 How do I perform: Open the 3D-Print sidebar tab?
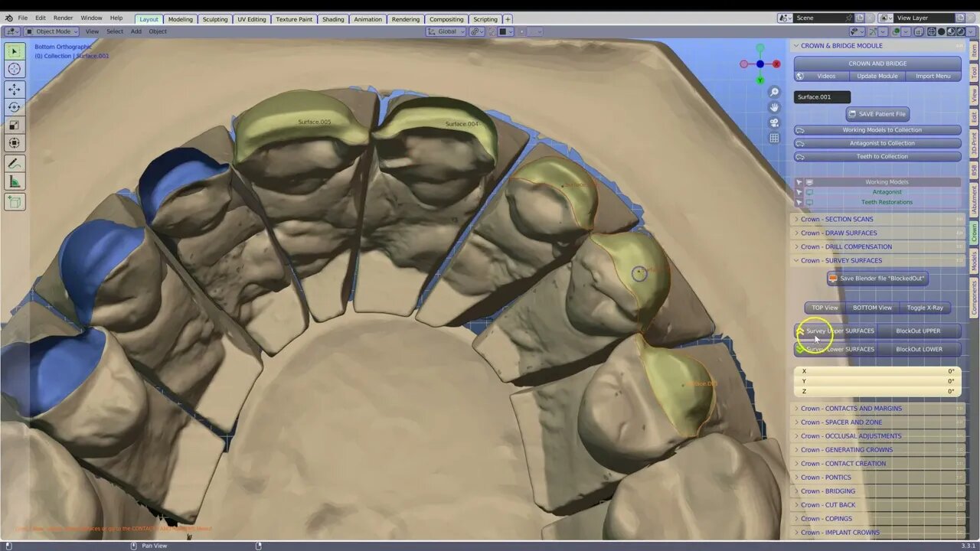coord(974,144)
